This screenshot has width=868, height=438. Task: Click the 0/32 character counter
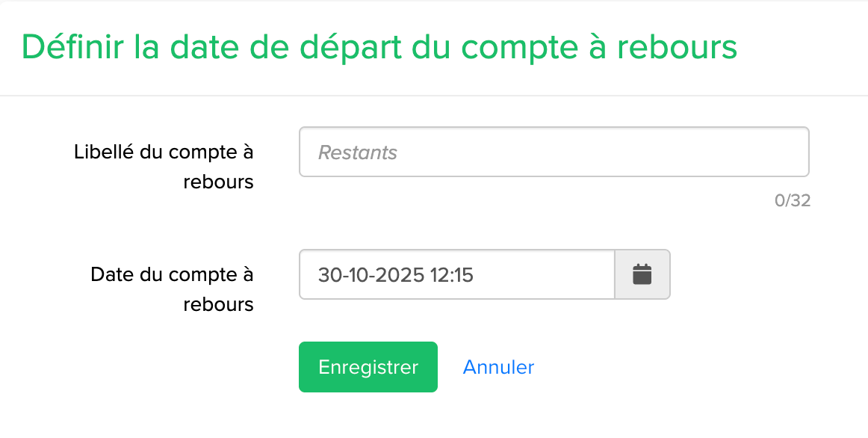(x=793, y=200)
